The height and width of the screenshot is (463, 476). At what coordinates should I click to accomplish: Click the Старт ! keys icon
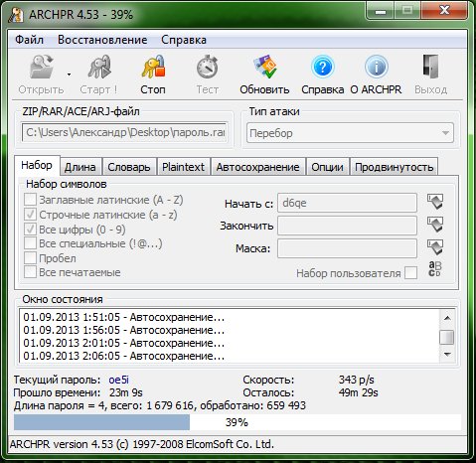[x=99, y=67]
